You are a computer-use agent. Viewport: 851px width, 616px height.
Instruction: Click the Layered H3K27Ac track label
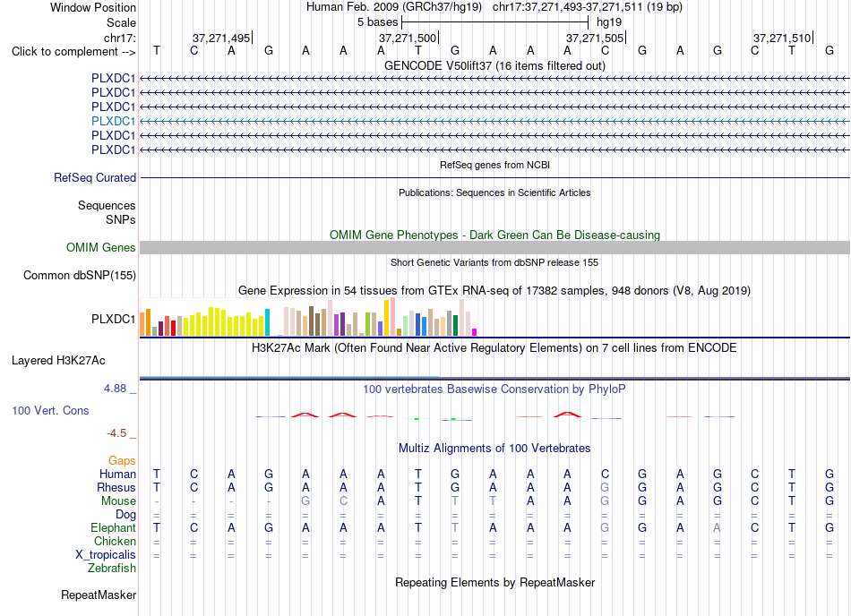click(58, 361)
